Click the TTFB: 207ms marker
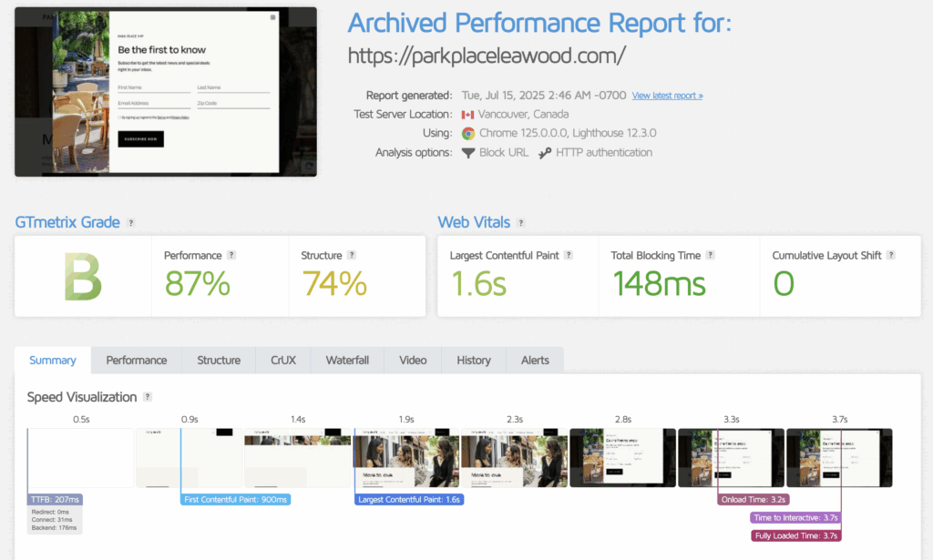Screen dimensions: 933x560 [x=55, y=500]
